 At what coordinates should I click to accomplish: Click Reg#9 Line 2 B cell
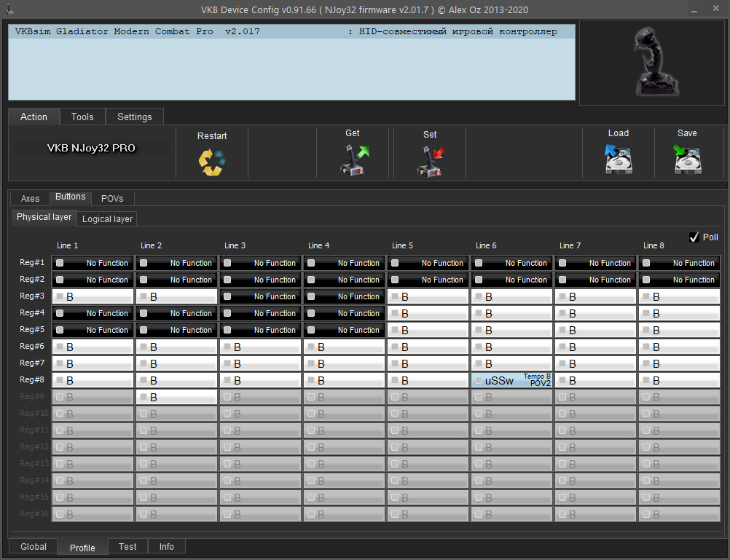pos(176,397)
